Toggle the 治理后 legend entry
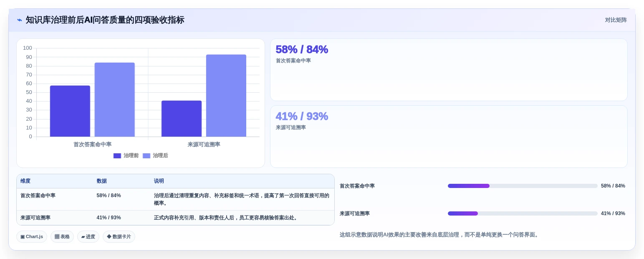 (155, 155)
